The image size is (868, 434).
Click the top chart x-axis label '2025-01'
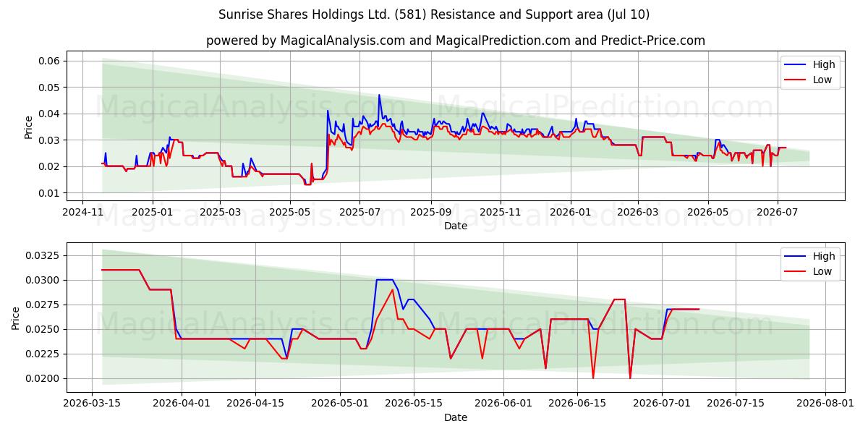tap(152, 212)
